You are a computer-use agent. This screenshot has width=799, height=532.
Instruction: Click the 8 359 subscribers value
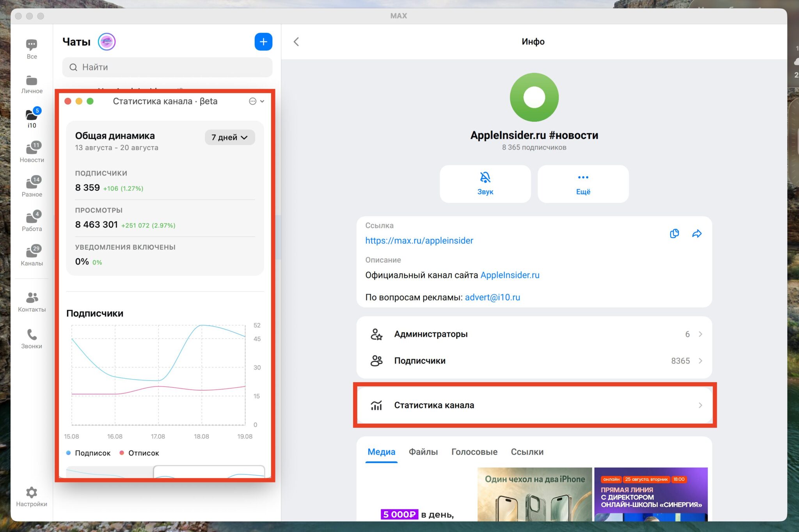point(87,188)
